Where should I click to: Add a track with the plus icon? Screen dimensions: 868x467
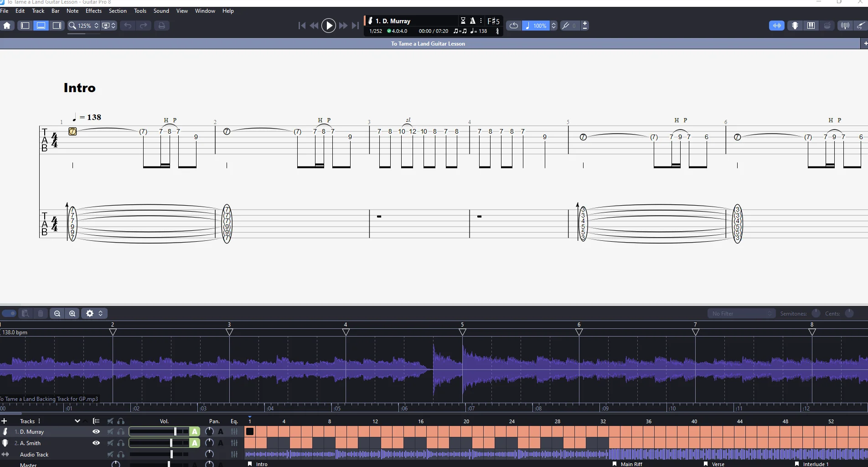[x=5, y=421]
